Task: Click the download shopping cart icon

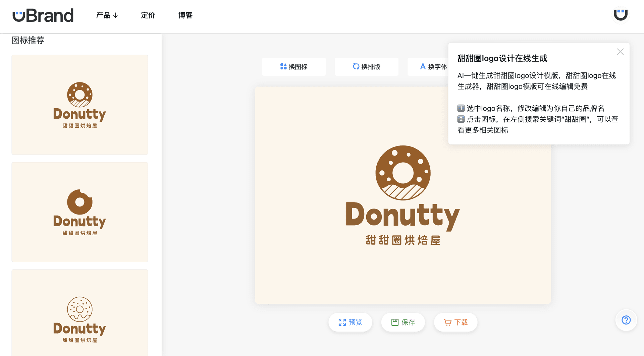Action: tap(447, 322)
